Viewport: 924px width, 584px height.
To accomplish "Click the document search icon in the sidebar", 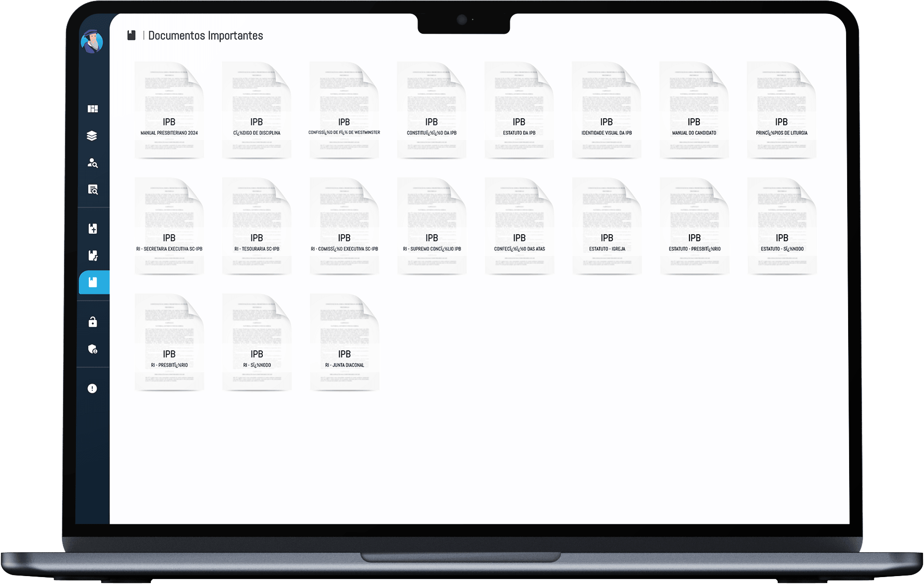I will click(x=93, y=190).
